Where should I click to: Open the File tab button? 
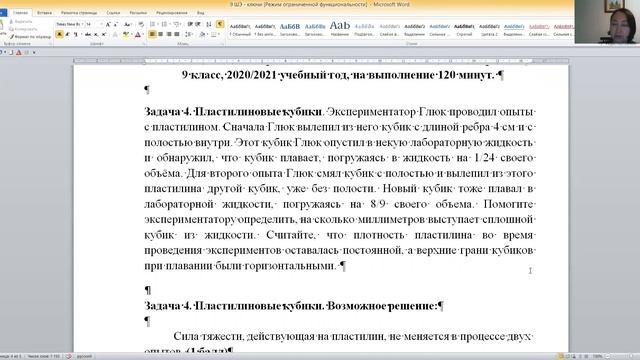[x=3, y=13]
